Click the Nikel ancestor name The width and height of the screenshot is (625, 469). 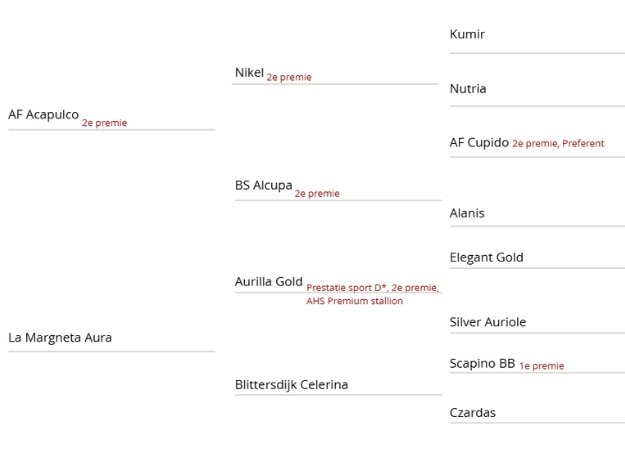coord(249,73)
